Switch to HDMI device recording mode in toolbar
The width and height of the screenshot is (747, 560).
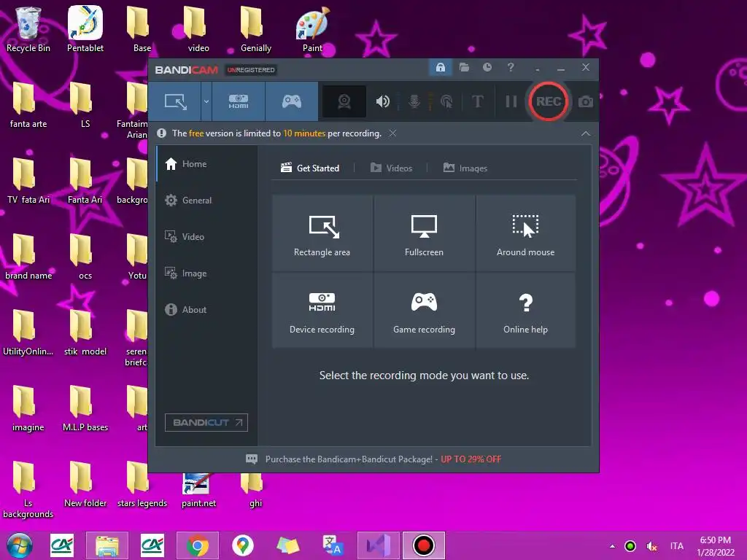[239, 101]
